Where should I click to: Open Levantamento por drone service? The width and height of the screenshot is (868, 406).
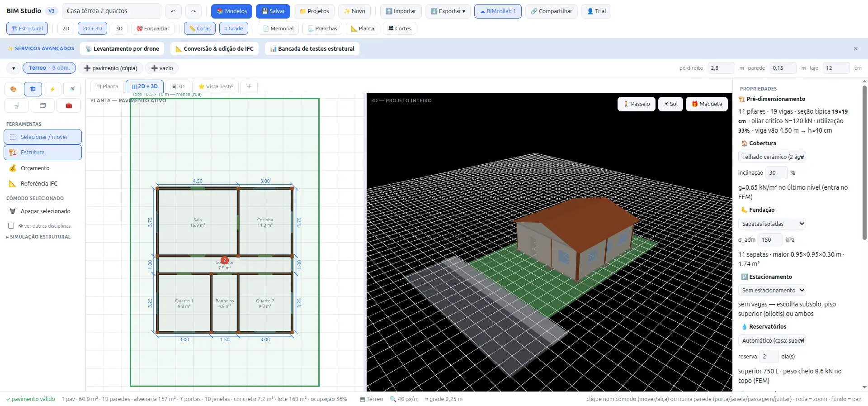pos(122,49)
